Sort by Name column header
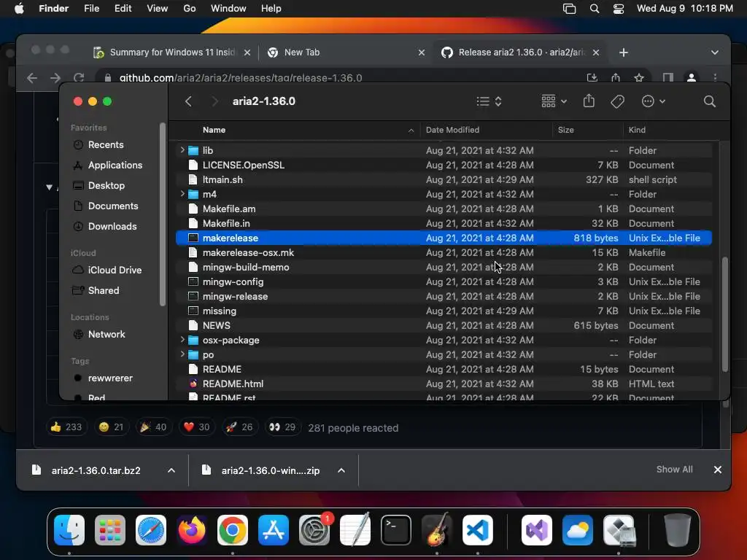Screen dimensions: 747x560 click(x=214, y=130)
